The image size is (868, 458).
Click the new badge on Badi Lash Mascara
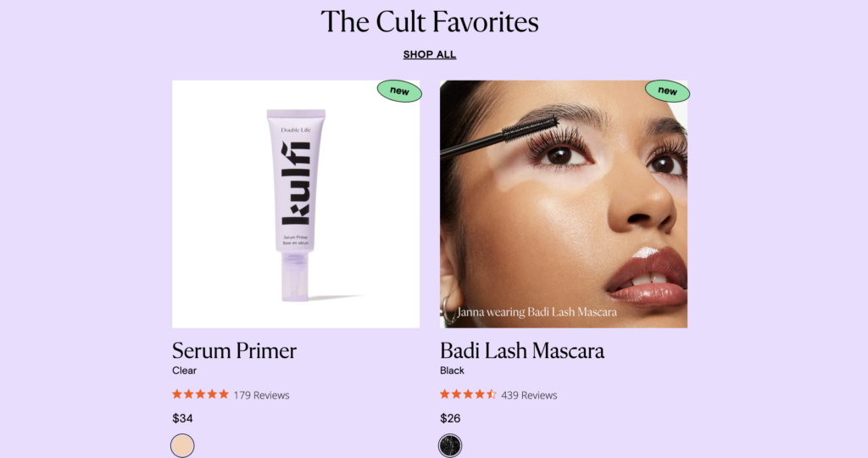[667, 91]
